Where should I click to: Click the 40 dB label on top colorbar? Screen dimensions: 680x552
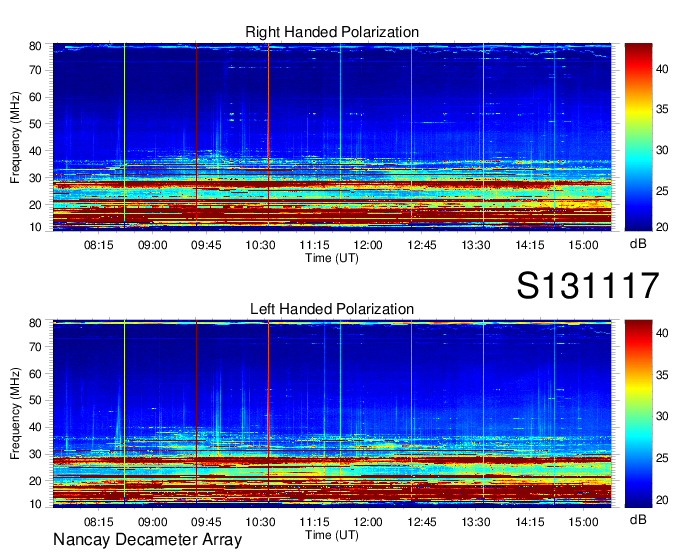coord(662,69)
